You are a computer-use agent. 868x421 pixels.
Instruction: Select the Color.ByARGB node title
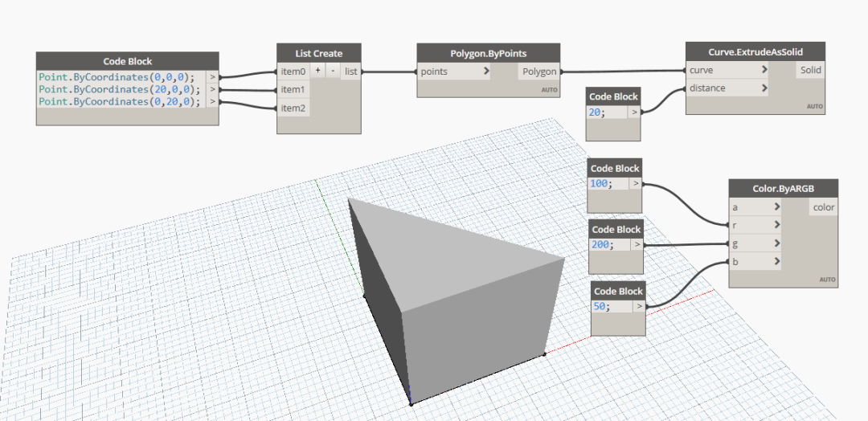784,189
